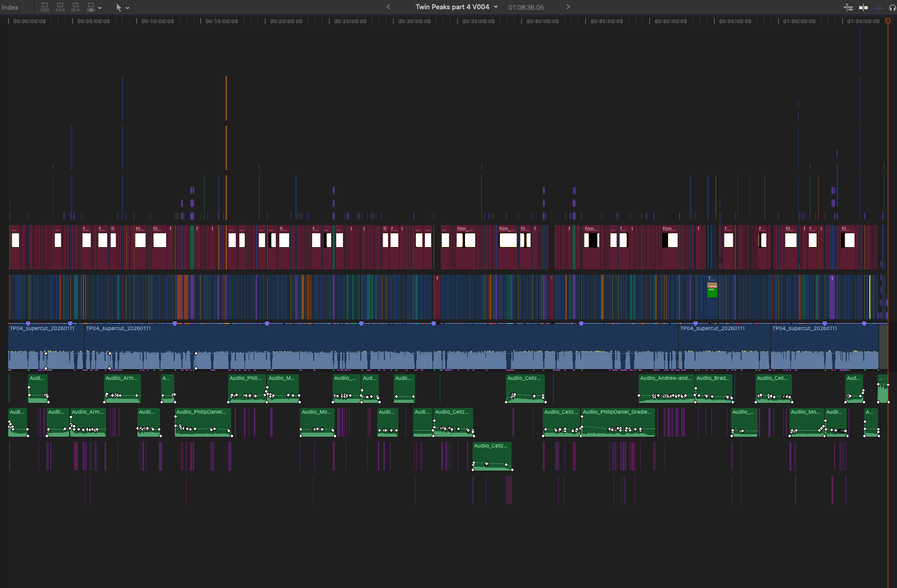This screenshot has height=588, width=897.
Task: Click the insert clip edit icon
Action: (60, 7)
